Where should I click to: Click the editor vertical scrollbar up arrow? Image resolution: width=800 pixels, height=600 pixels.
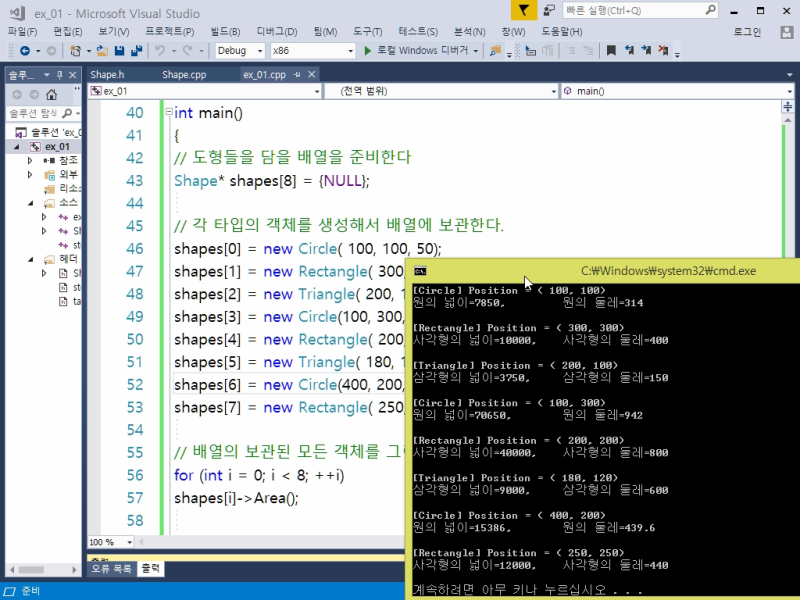[788, 120]
